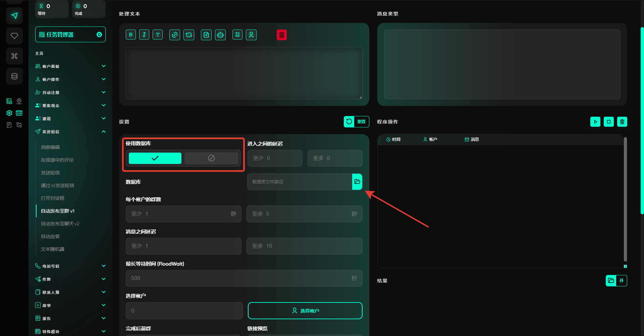644x336 pixels.
Task: Select the 文本随机器 menu item
Action: (53, 249)
